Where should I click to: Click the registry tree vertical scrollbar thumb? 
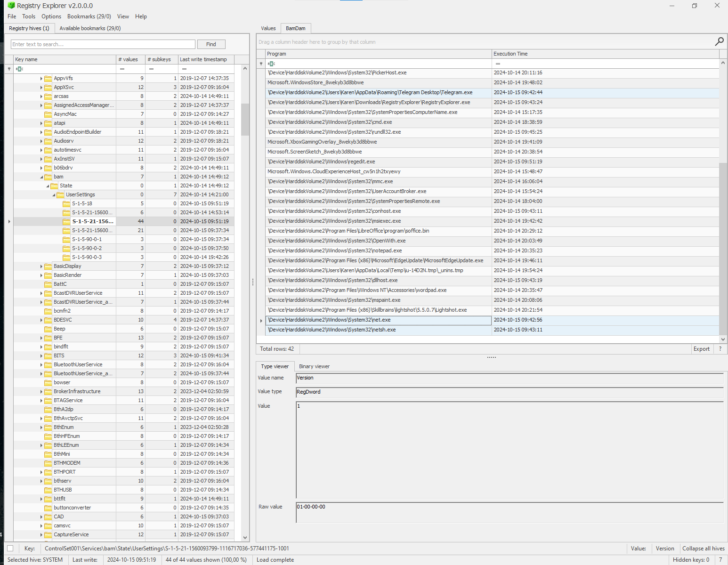coord(245,120)
